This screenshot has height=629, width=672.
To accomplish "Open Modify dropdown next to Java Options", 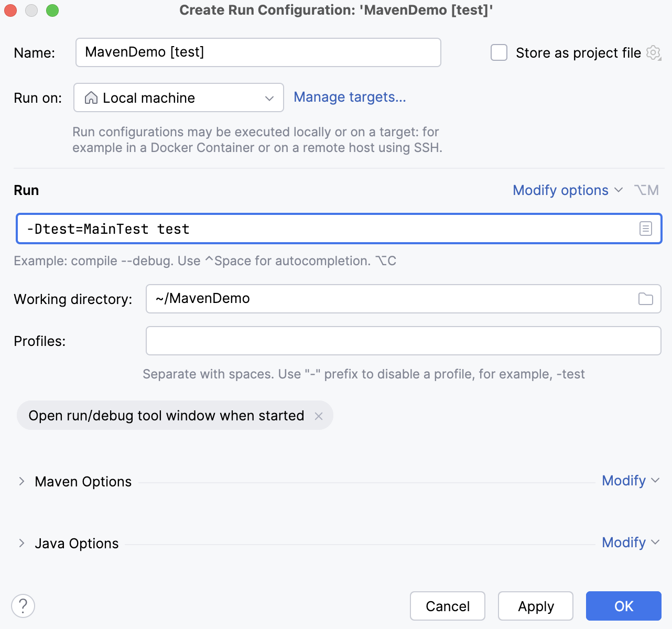I will pyautogui.click(x=631, y=543).
